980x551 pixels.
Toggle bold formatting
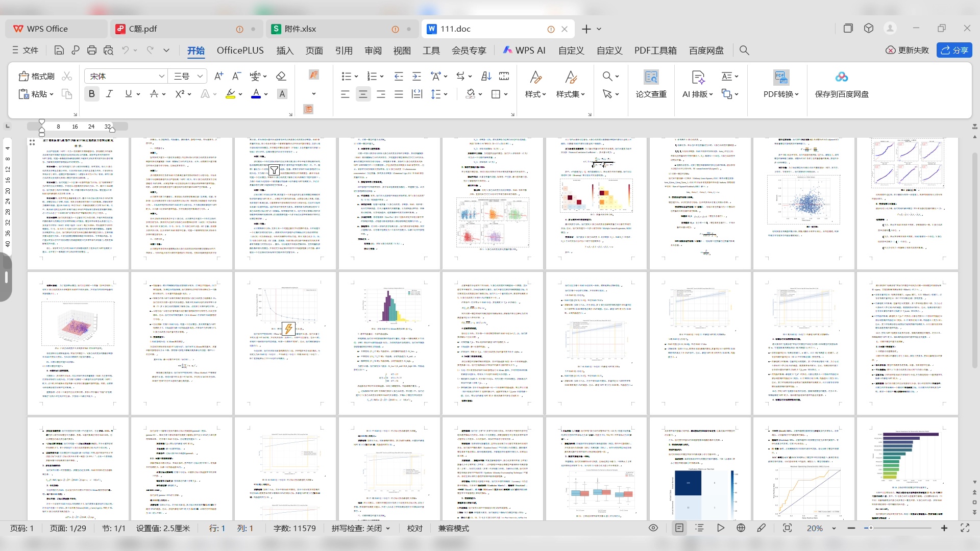pos(91,94)
